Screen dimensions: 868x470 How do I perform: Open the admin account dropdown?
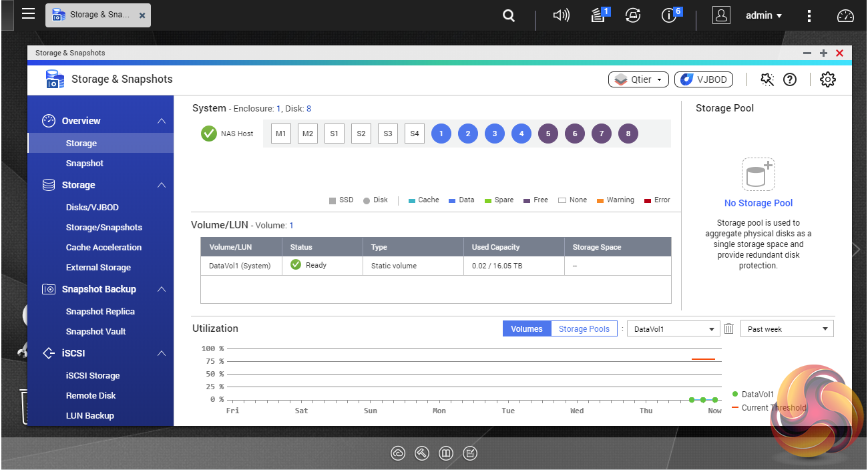[764, 15]
